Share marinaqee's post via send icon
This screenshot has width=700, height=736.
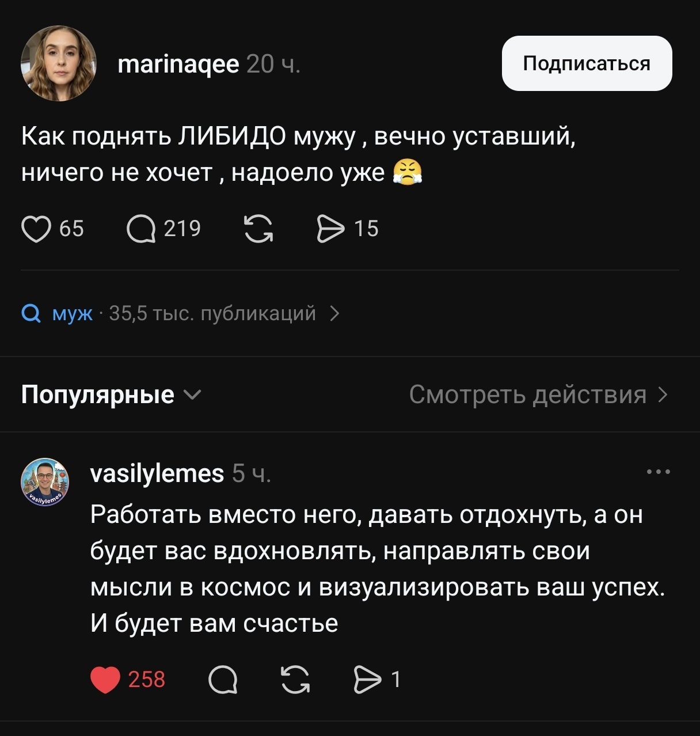(330, 229)
